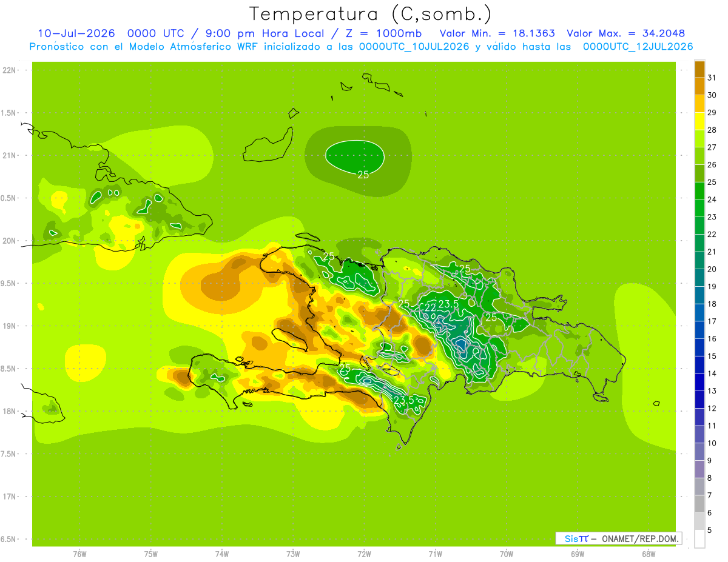
Task: Click the longitude axis label '70W'
Action: point(506,554)
